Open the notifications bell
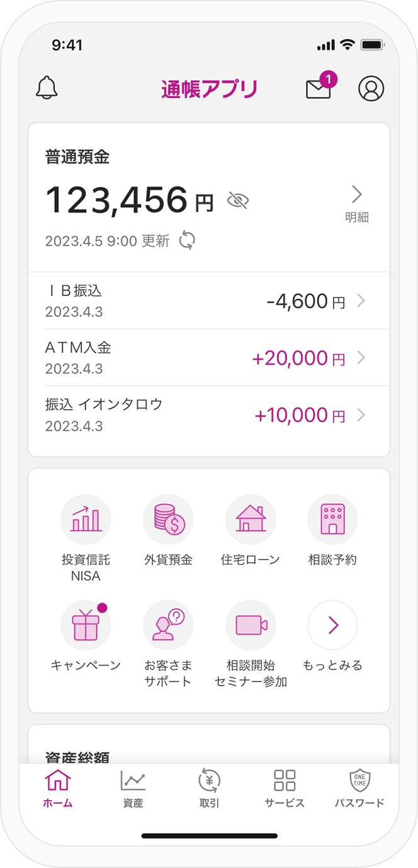Viewport: 418px width, 868px height. [47, 88]
